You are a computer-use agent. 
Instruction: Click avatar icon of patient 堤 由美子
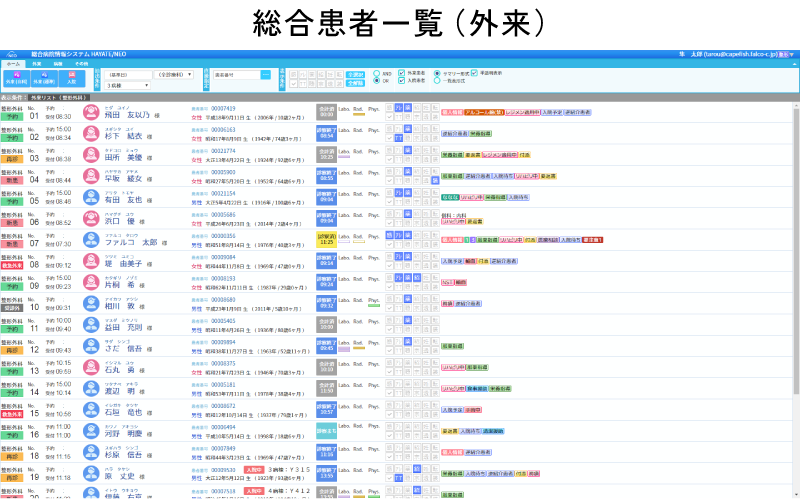click(x=91, y=261)
